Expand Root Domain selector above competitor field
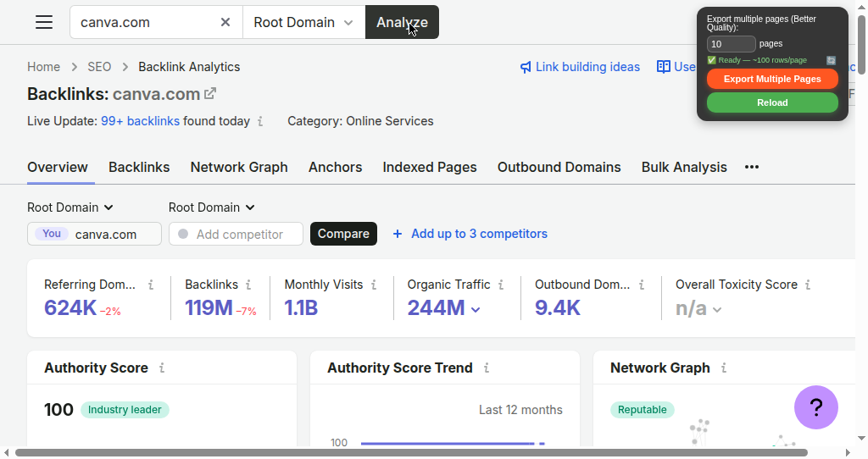 211,207
